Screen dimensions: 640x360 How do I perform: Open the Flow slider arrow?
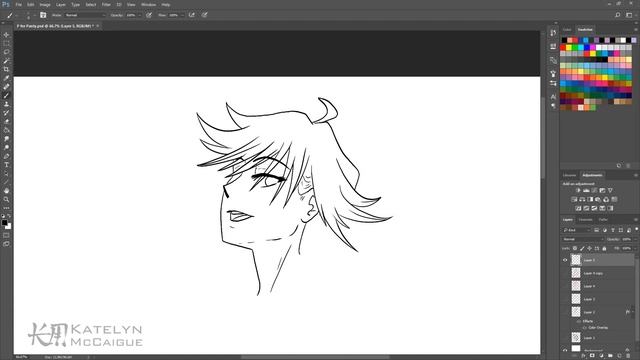(182, 15)
